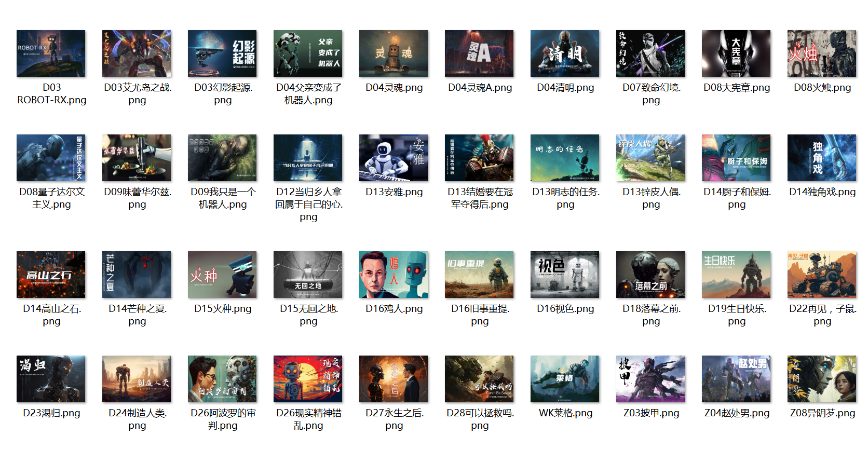Viewport: 868px width, 449px height.
Task: Click D14高山之石.png thumbnail
Action: click(51, 275)
